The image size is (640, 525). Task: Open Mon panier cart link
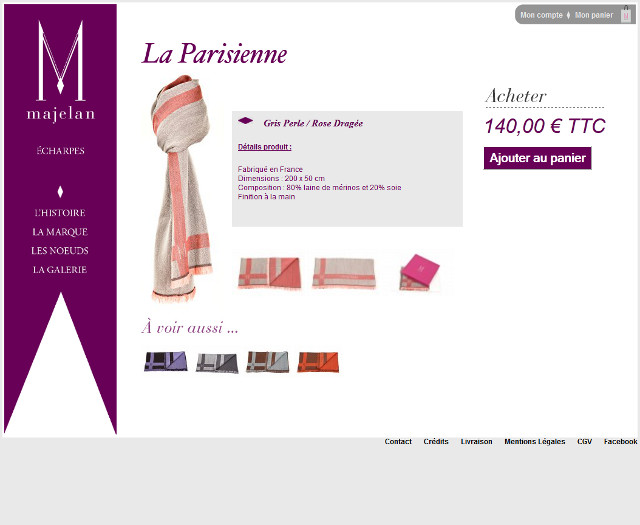tap(594, 15)
